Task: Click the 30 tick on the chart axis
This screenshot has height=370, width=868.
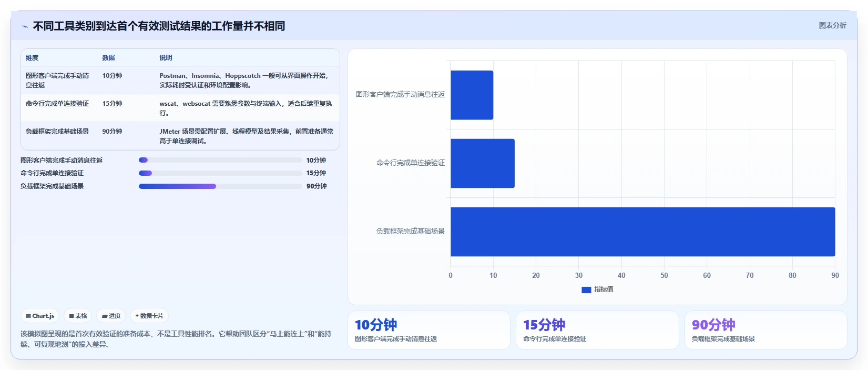Action: click(579, 275)
